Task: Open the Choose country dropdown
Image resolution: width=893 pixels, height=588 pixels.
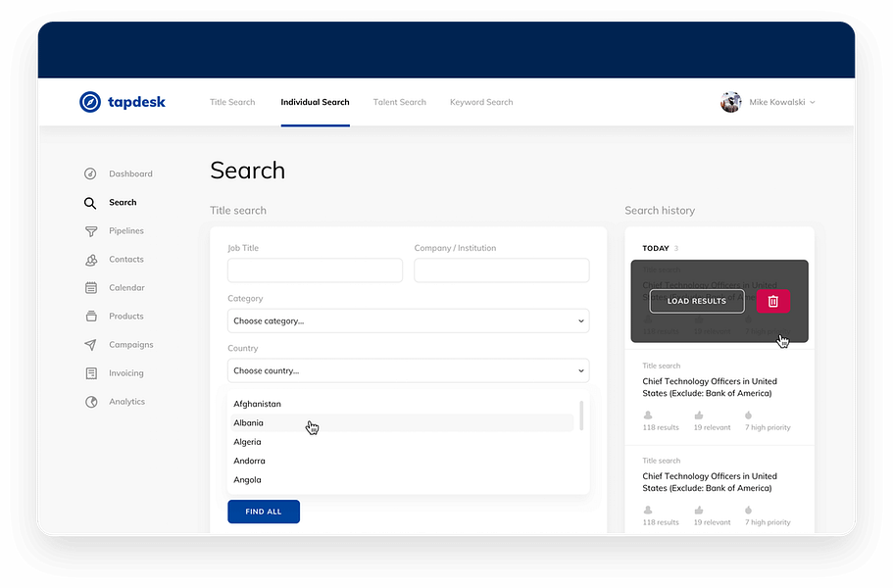Action: pyautogui.click(x=409, y=370)
